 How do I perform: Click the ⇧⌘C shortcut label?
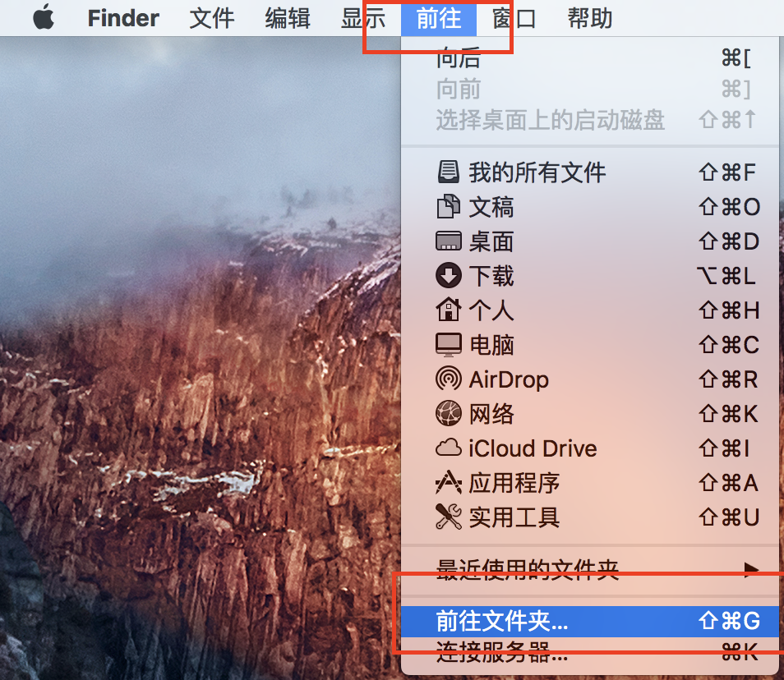(x=729, y=345)
